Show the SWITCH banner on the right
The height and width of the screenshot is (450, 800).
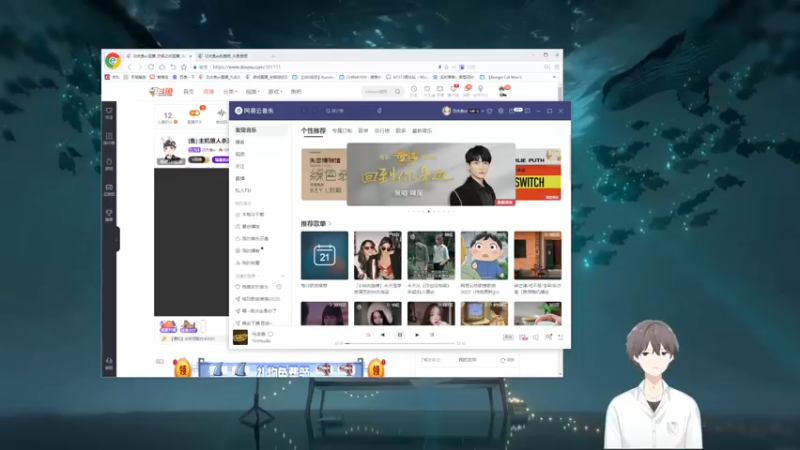[538, 174]
